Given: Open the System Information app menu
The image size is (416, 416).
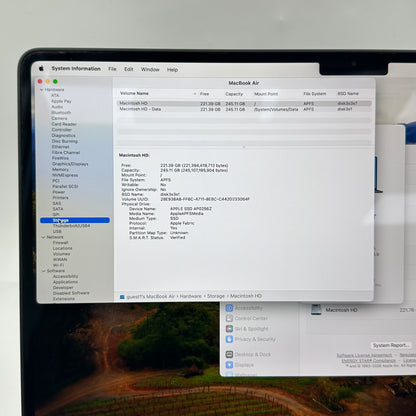Looking at the screenshot, I should point(76,68).
